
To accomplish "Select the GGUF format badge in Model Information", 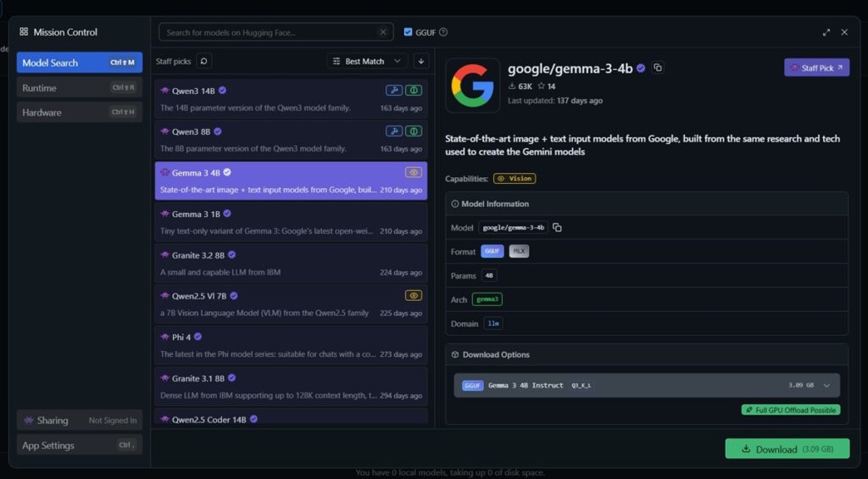I will pos(492,251).
